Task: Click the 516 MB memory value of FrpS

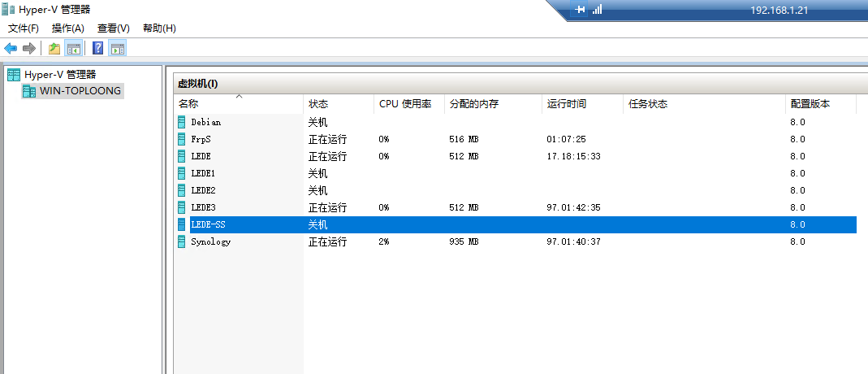Action: click(464, 139)
